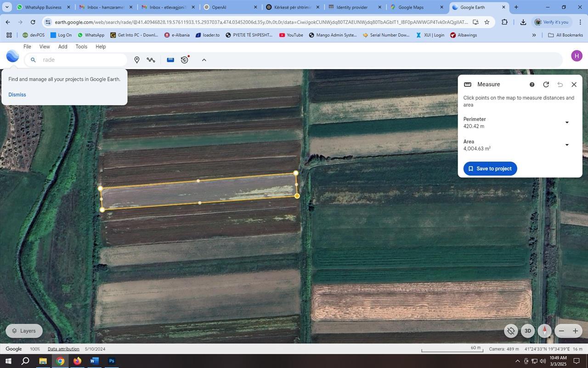This screenshot has width=588, height=368.
Task: Click the Google Earth logo icon
Action: (12, 57)
